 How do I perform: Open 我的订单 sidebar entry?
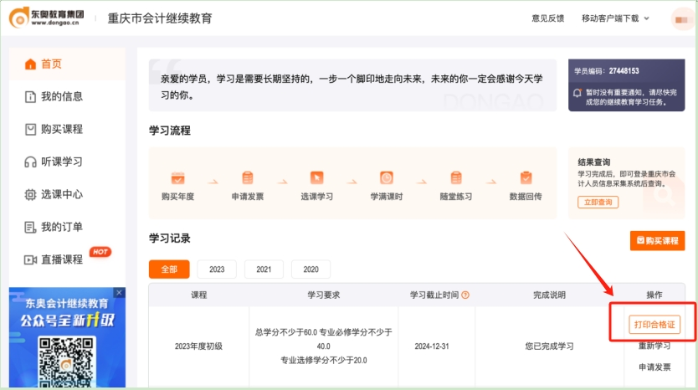coord(67,227)
